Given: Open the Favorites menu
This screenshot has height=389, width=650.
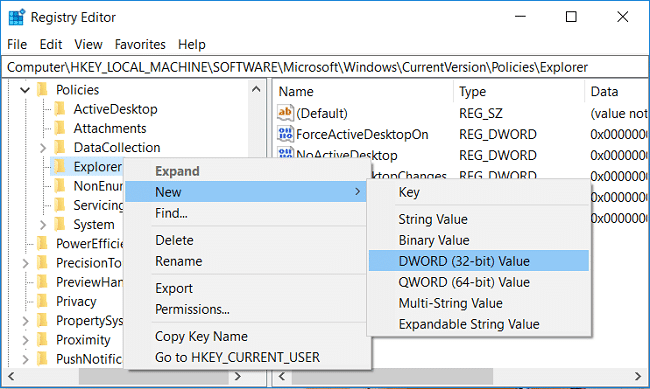Looking at the screenshot, I should pyautogui.click(x=140, y=44).
